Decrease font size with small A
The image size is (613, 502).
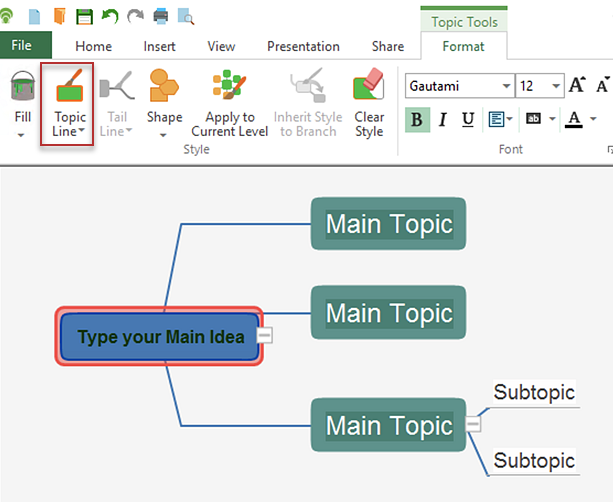[x=602, y=85]
